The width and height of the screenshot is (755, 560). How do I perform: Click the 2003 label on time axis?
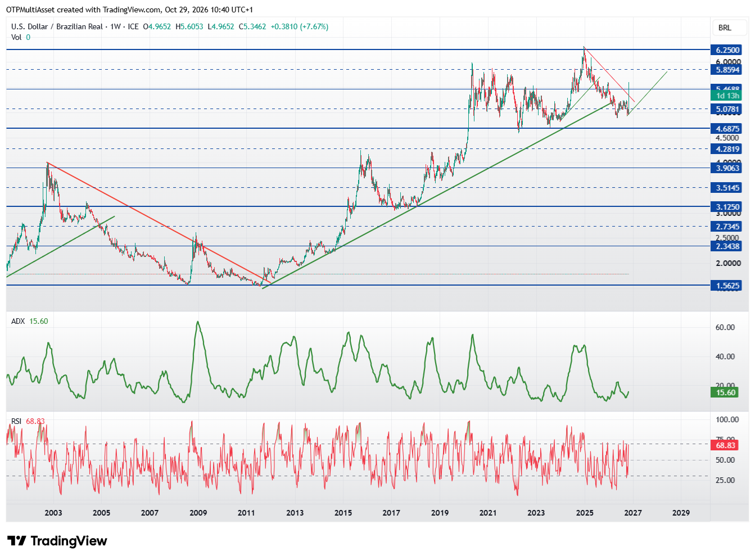53,513
